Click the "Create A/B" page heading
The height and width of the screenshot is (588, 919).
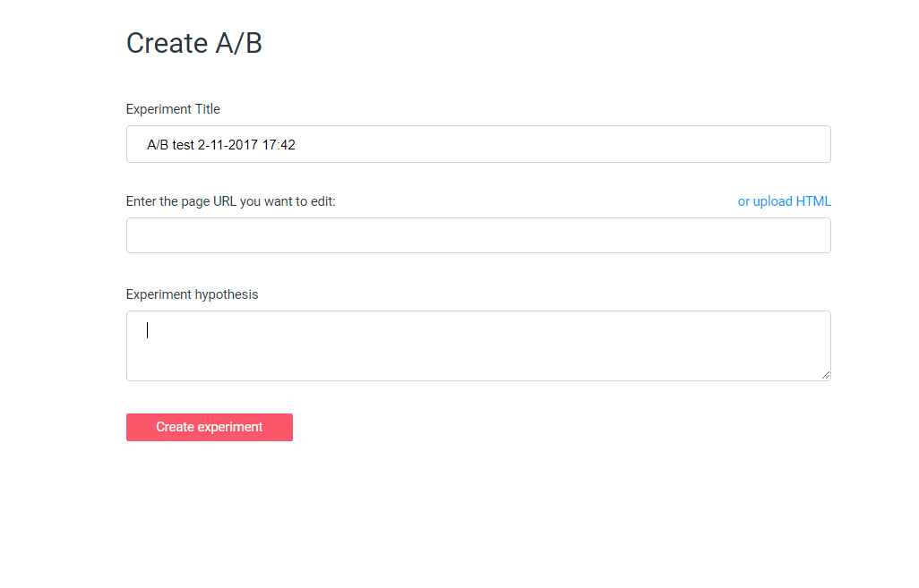pos(193,43)
